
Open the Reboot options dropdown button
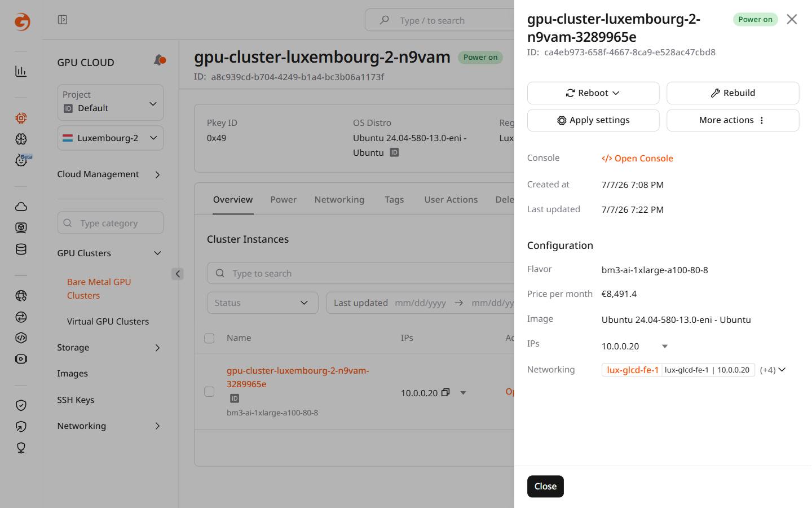point(593,93)
